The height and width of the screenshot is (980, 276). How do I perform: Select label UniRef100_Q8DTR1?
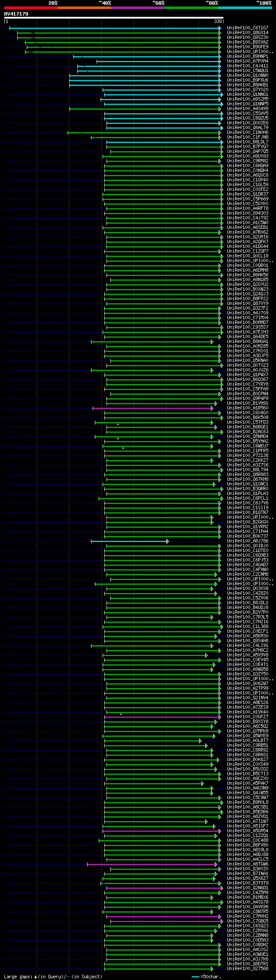click(x=247, y=964)
